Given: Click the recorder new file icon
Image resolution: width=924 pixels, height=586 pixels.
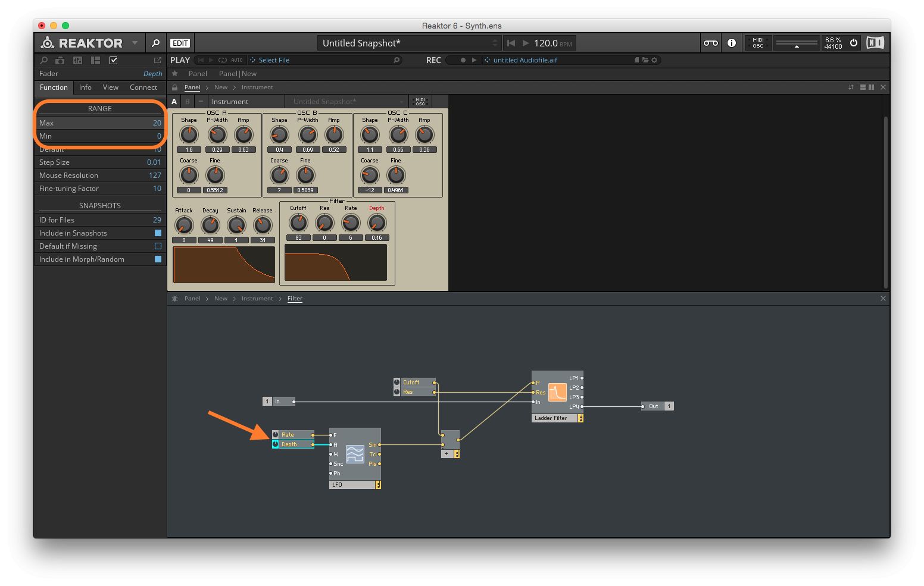Looking at the screenshot, I should [636, 60].
